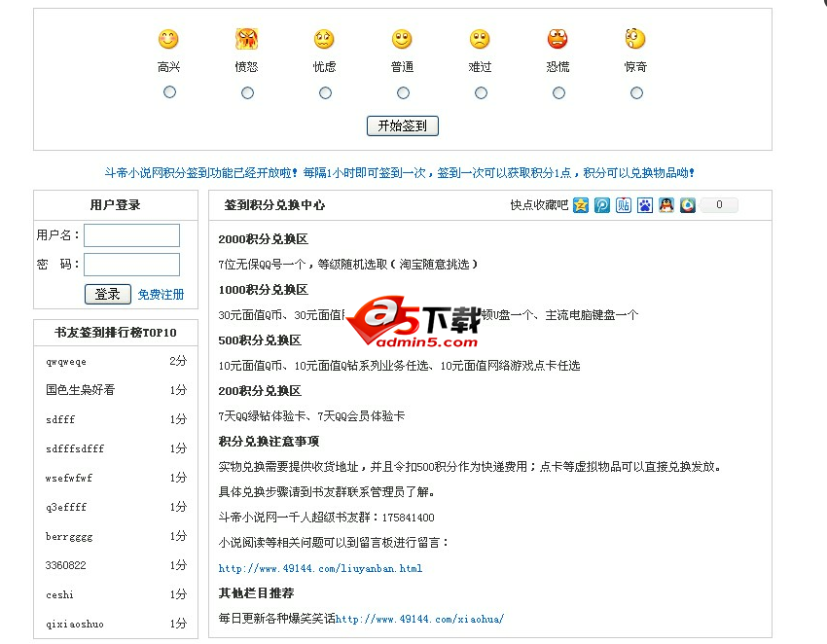Click the Tencent Weibo share icon

[688, 205]
